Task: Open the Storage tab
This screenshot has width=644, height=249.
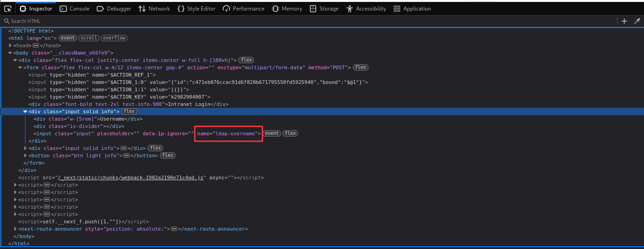Action: click(x=324, y=9)
